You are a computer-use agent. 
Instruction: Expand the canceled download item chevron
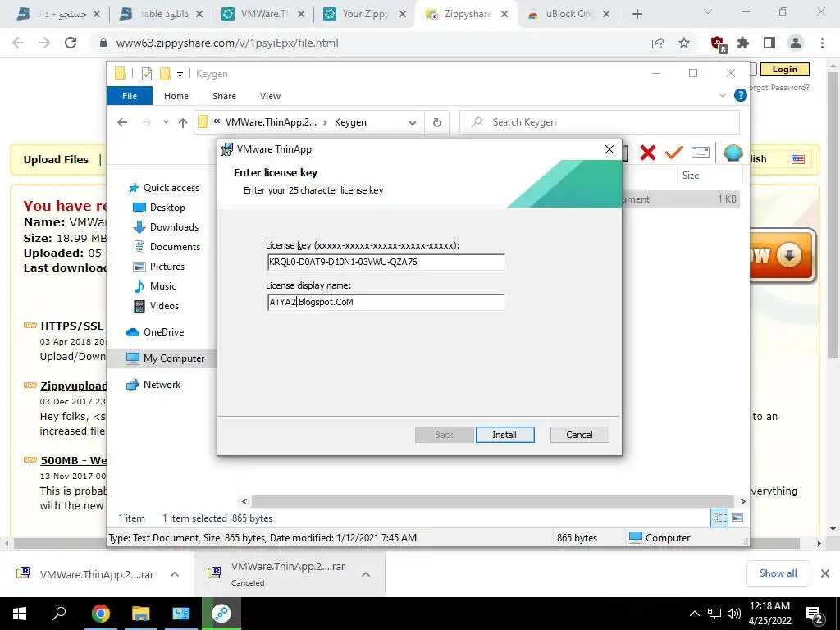click(366, 574)
